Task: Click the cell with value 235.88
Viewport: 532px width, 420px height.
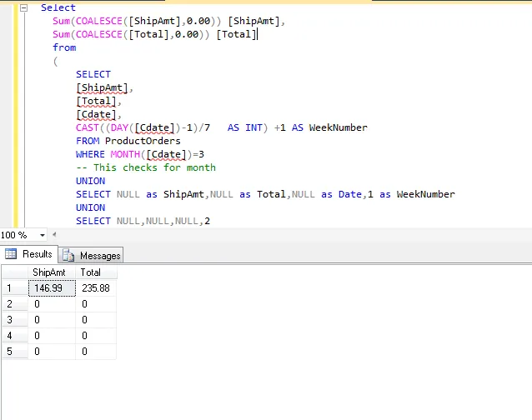Action: pos(96,288)
